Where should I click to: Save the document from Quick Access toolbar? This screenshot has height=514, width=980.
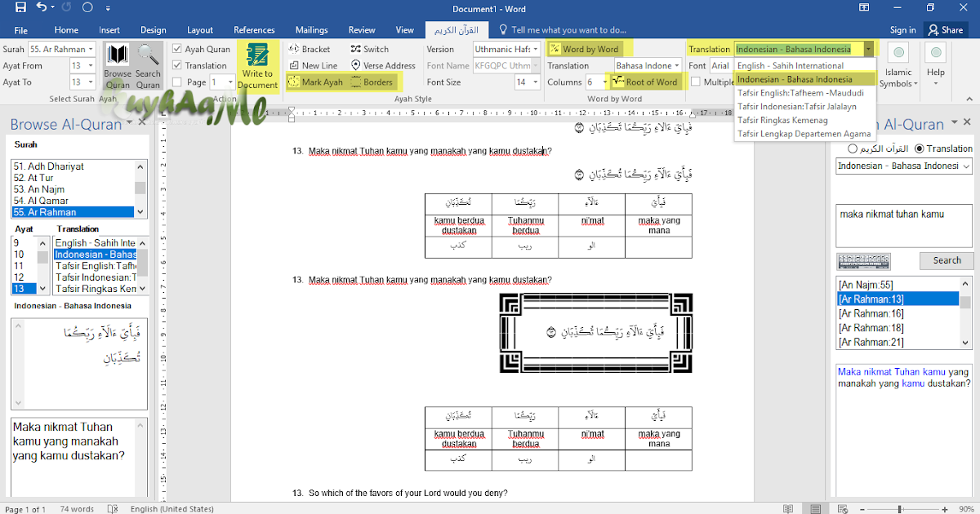[x=20, y=7]
